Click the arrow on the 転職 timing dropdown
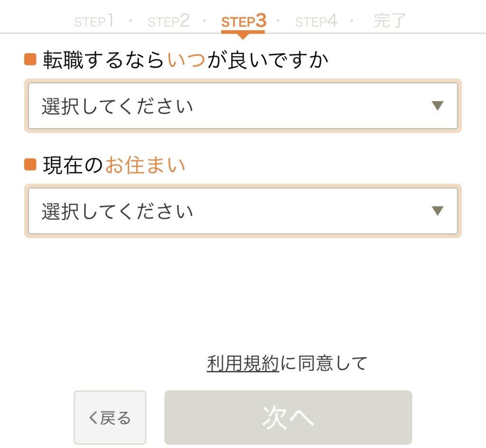Screen dimensions: 486x448 pyautogui.click(x=438, y=106)
